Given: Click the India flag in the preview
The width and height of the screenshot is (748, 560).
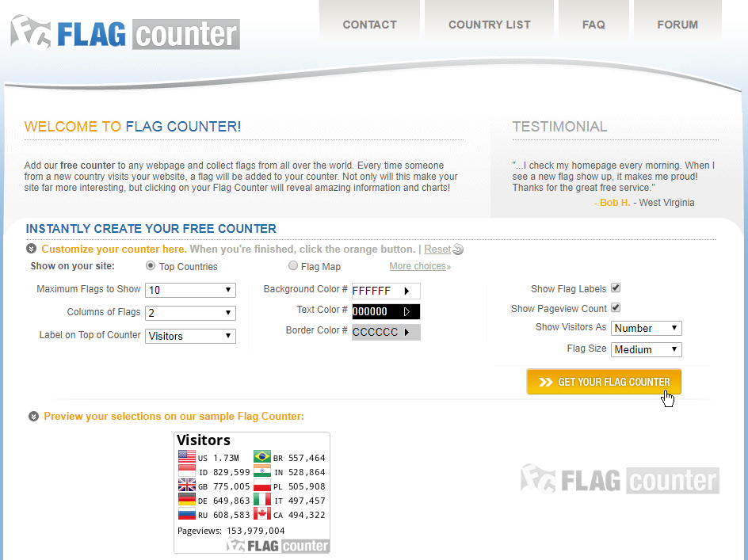Looking at the screenshot, I should pos(262,470).
